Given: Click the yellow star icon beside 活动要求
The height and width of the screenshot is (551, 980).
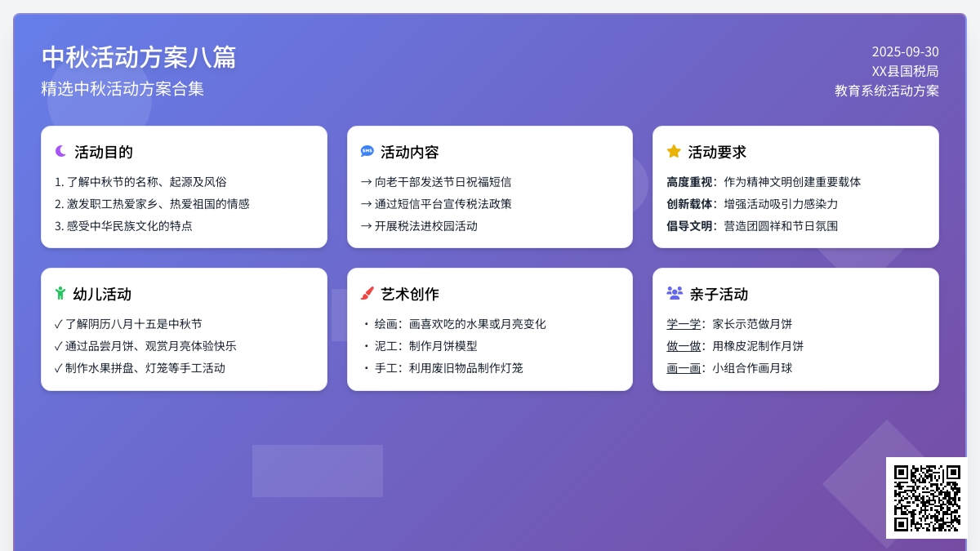Looking at the screenshot, I should pyautogui.click(x=674, y=151).
